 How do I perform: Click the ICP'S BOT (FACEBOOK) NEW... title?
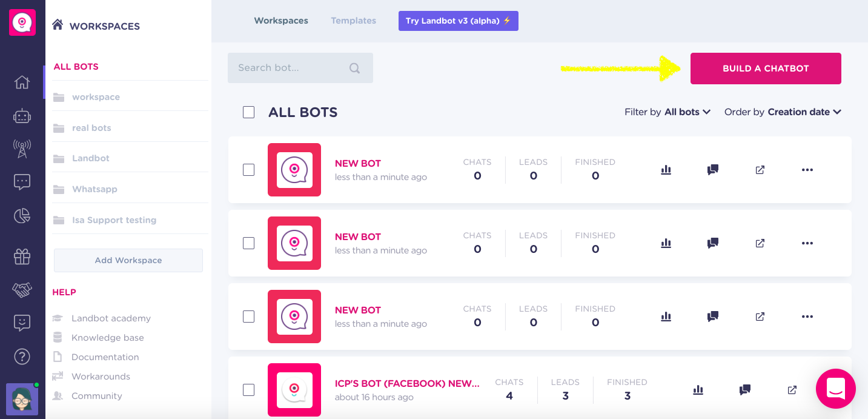(x=407, y=384)
